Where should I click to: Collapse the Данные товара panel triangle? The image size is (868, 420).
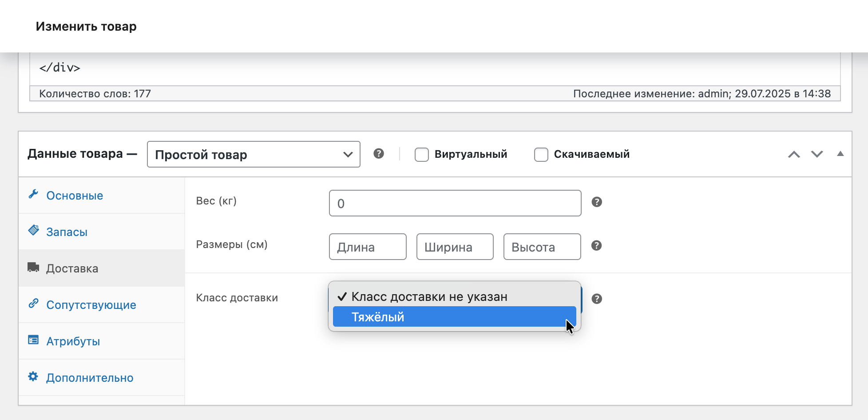[840, 154]
